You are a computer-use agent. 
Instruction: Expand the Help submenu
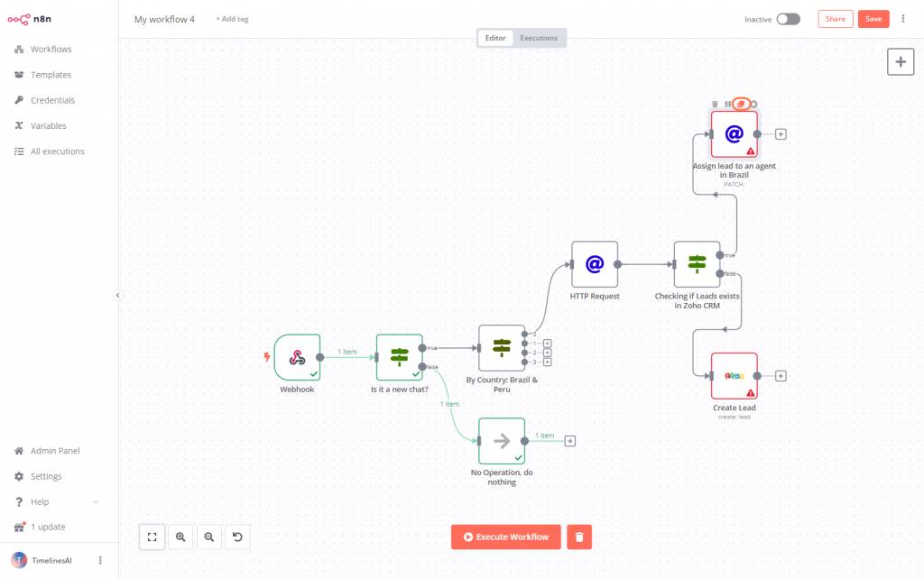click(x=96, y=501)
